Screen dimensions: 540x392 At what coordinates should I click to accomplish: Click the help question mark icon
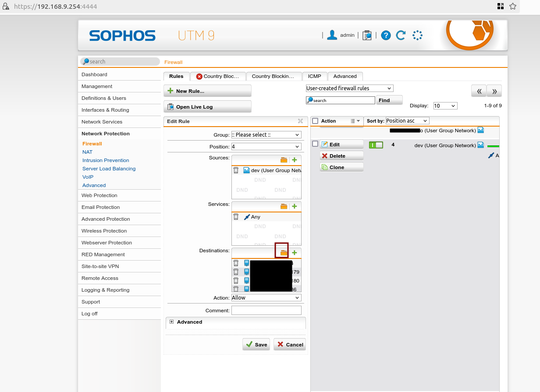pos(386,35)
